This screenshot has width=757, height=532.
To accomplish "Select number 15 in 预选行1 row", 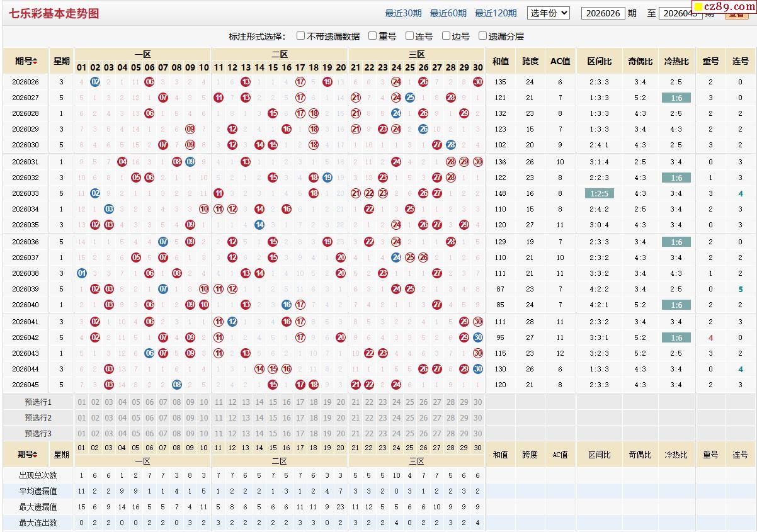I will (273, 402).
